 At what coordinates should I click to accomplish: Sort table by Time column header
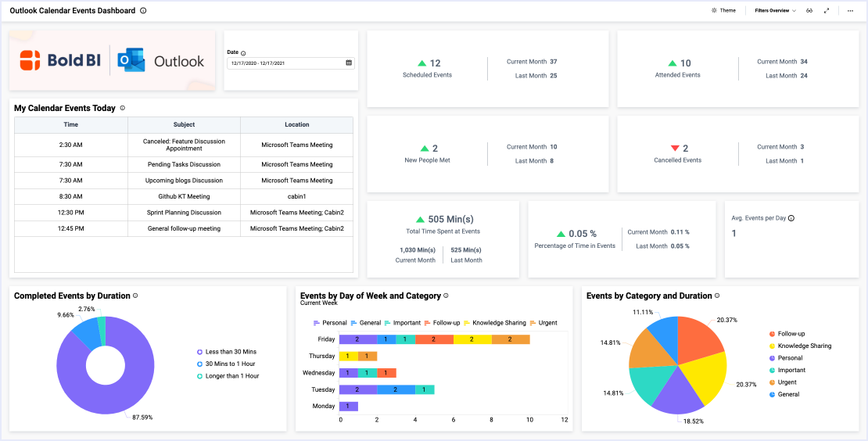[70, 124]
